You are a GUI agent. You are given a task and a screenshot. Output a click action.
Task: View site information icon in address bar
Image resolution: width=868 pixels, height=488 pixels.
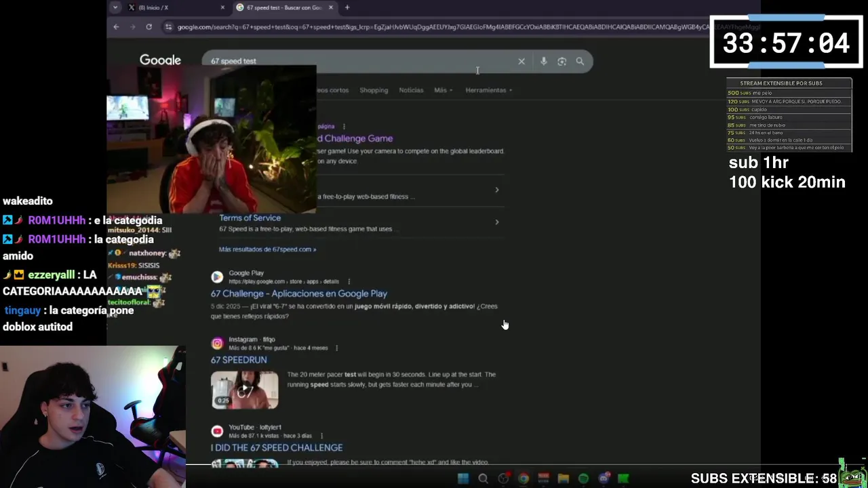point(168,27)
